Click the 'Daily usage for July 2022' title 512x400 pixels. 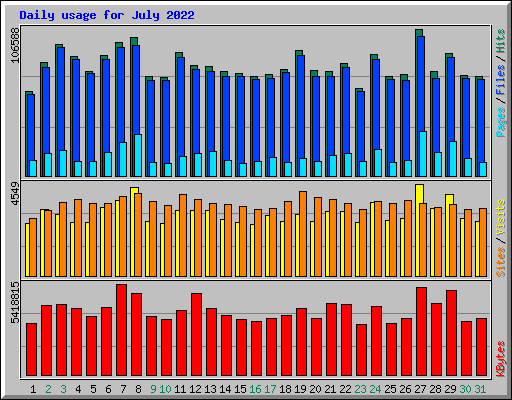[x=107, y=15]
